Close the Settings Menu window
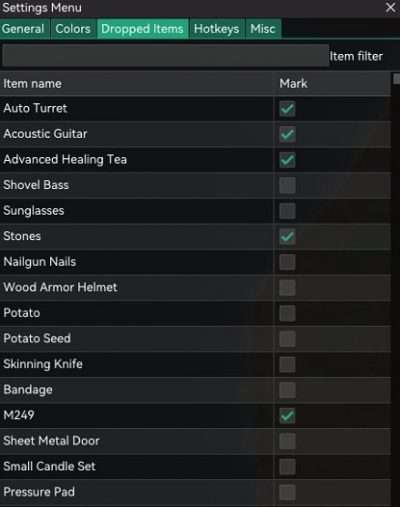 click(x=390, y=7)
